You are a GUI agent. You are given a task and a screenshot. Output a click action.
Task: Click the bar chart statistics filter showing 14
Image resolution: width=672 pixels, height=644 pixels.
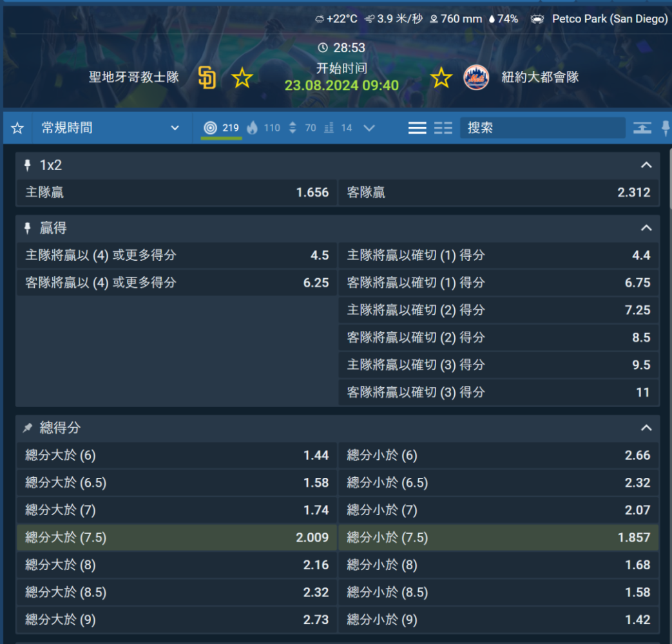click(x=338, y=128)
